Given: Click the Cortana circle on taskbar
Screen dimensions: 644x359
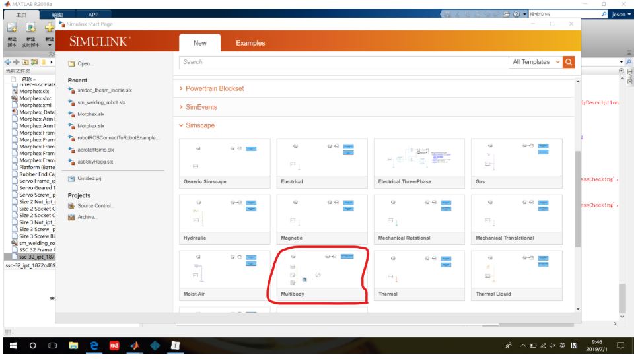Looking at the screenshot, I should (x=33, y=346).
